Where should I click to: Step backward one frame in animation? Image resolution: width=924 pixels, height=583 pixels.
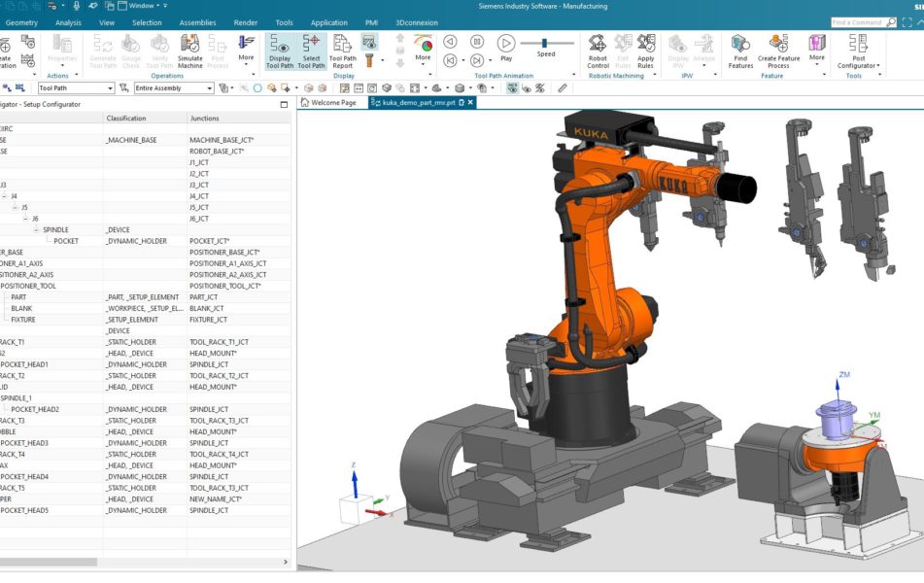click(x=450, y=41)
